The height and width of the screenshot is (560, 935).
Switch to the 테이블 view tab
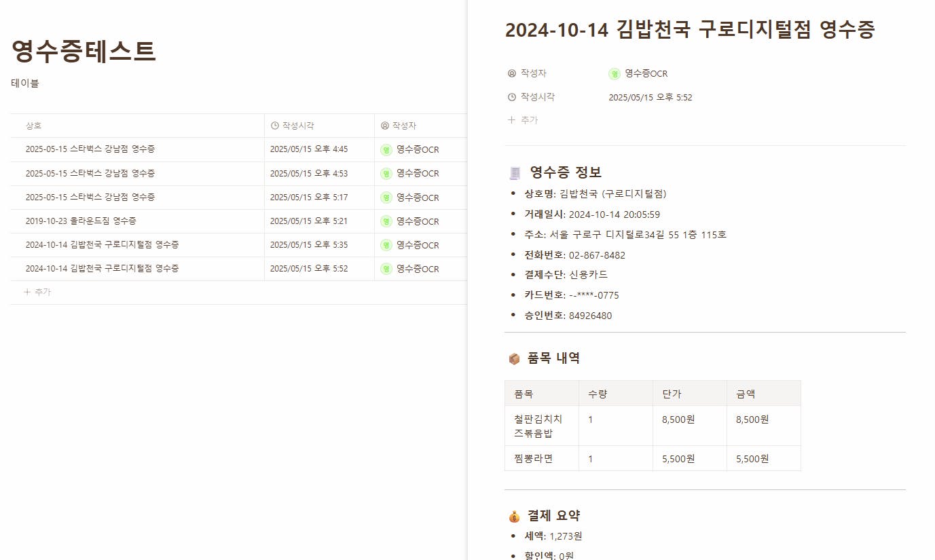[x=25, y=83]
